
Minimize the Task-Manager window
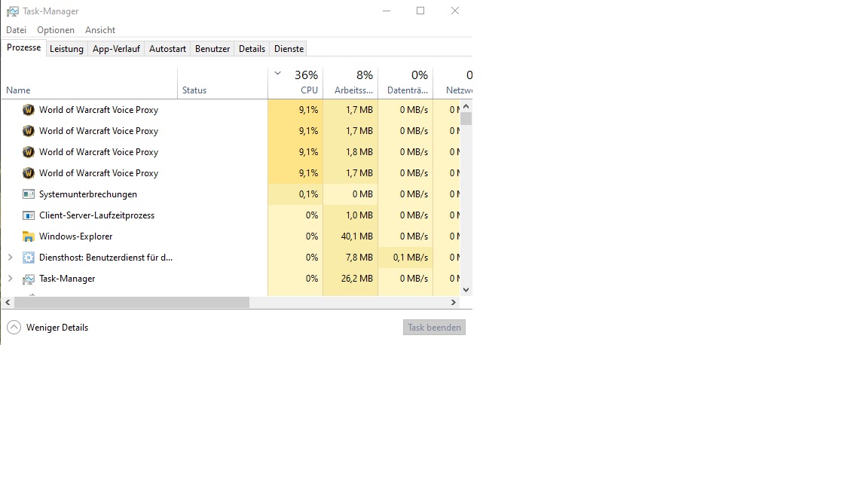387,11
